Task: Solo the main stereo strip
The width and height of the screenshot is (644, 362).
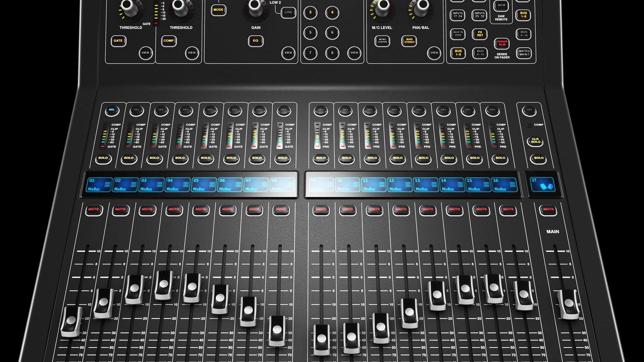Action: (x=538, y=159)
